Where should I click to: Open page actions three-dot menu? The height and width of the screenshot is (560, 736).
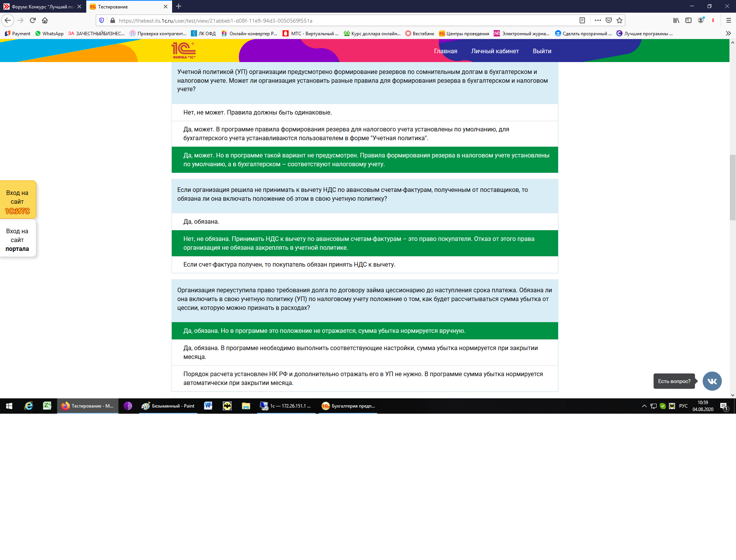click(x=598, y=20)
